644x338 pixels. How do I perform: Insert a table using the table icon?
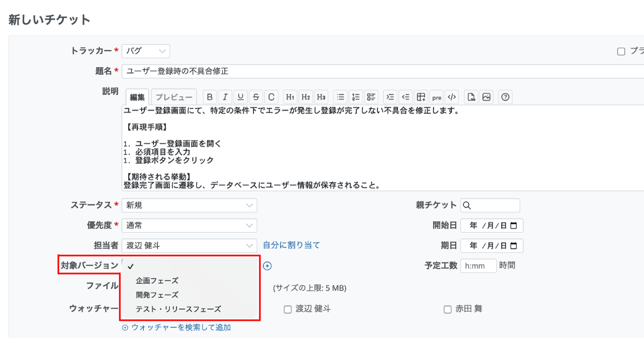point(421,97)
